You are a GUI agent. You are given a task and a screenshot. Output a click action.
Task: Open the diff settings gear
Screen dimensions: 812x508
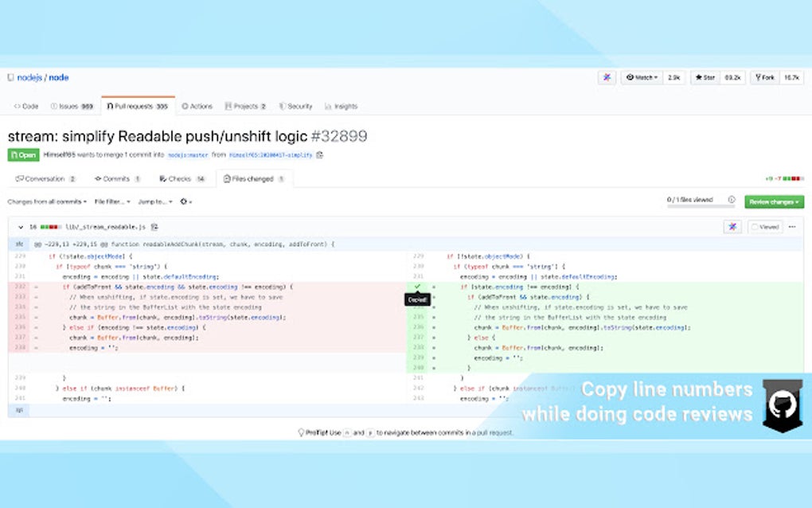click(x=186, y=201)
